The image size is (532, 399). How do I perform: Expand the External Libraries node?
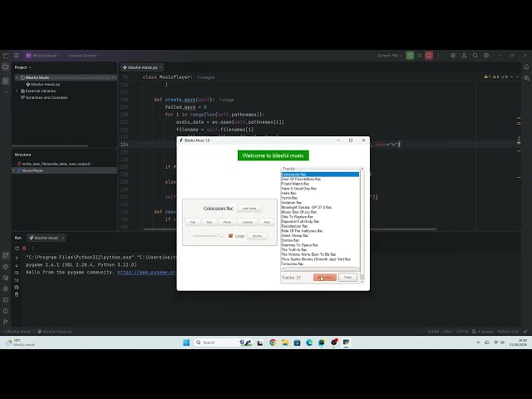click(17, 91)
